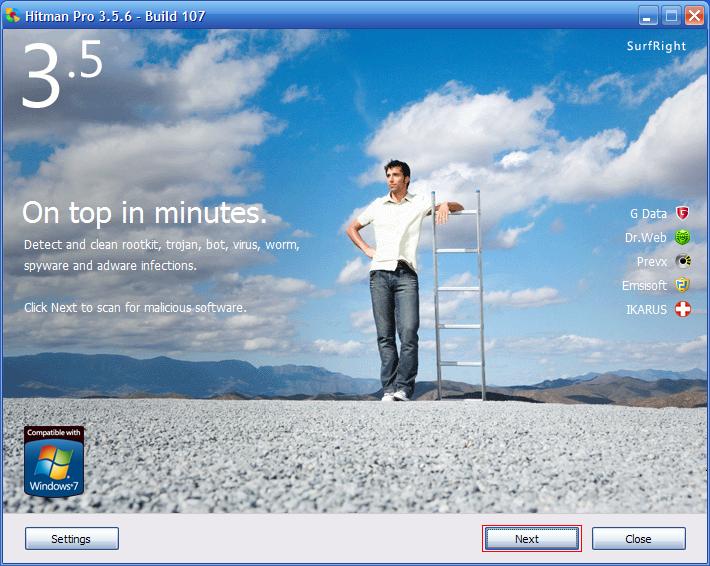Screen dimensions: 710x566
Task: Click the G Data label
Action: (x=648, y=213)
